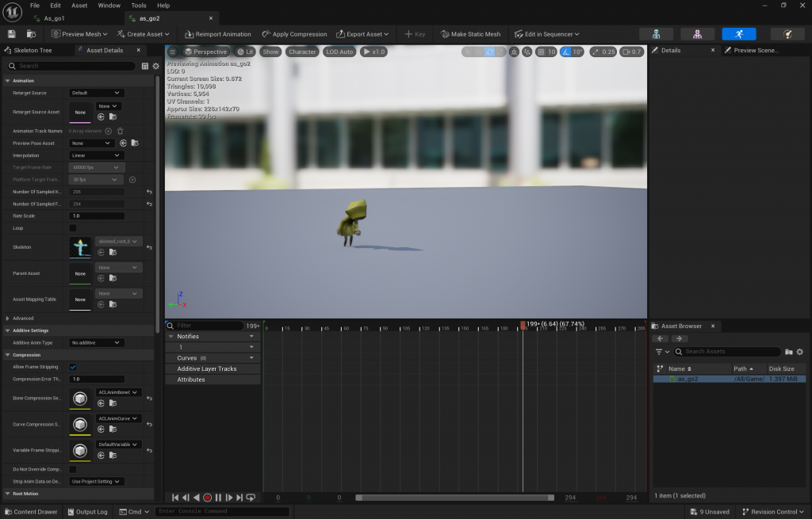
Task: Jump to the first frame of animation
Action: [x=175, y=498]
